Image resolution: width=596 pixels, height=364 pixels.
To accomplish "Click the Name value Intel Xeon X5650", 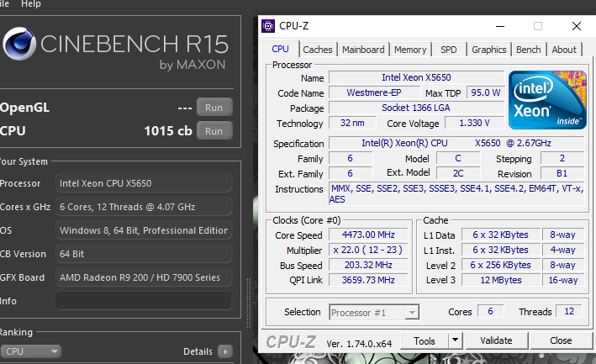I will pyautogui.click(x=416, y=77).
